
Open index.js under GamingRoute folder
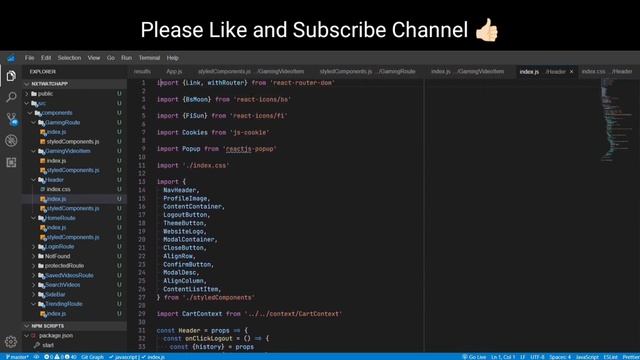74,132
